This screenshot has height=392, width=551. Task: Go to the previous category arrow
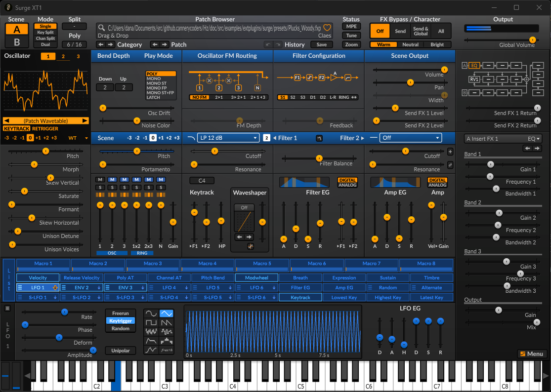coord(101,44)
